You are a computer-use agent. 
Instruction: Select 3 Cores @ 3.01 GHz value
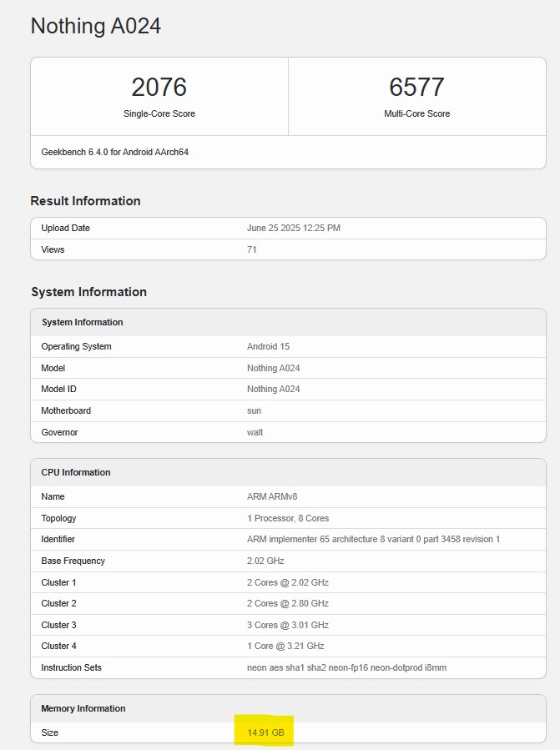288,625
